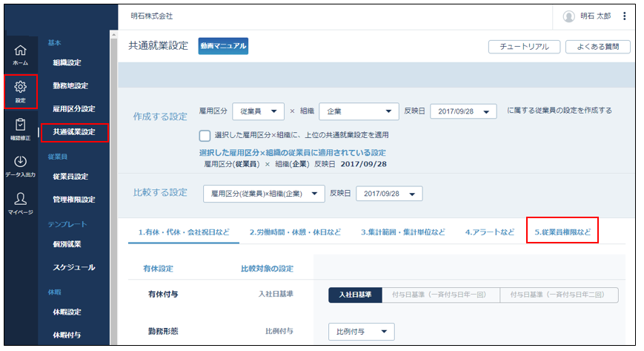
Task: Open the 雇用区分(従業員)×組織(企業) comparison dropdown
Action: 264,194
